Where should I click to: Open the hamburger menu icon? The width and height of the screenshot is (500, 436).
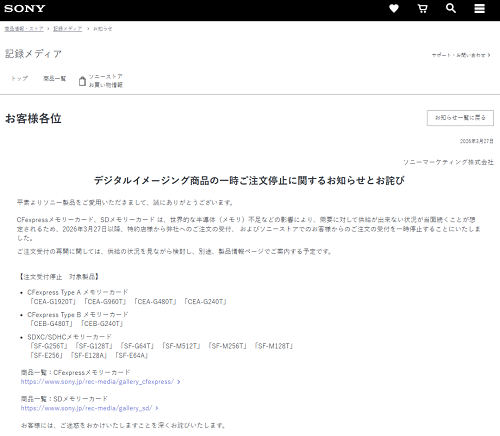pyautogui.click(x=479, y=8)
